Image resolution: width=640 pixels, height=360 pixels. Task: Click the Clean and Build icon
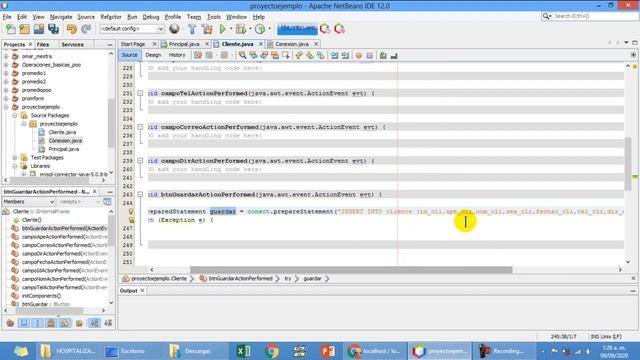(x=207, y=29)
